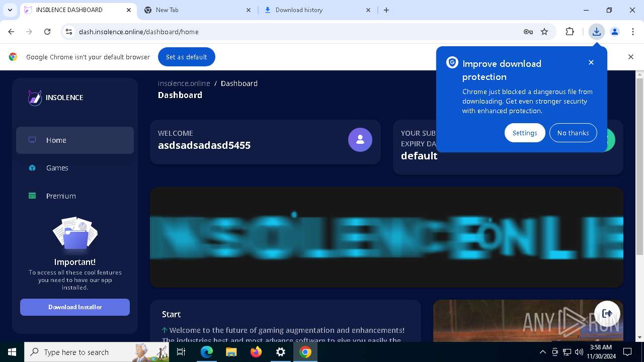644x362 pixels.
Task: Reload the current page
Action: (47, 32)
